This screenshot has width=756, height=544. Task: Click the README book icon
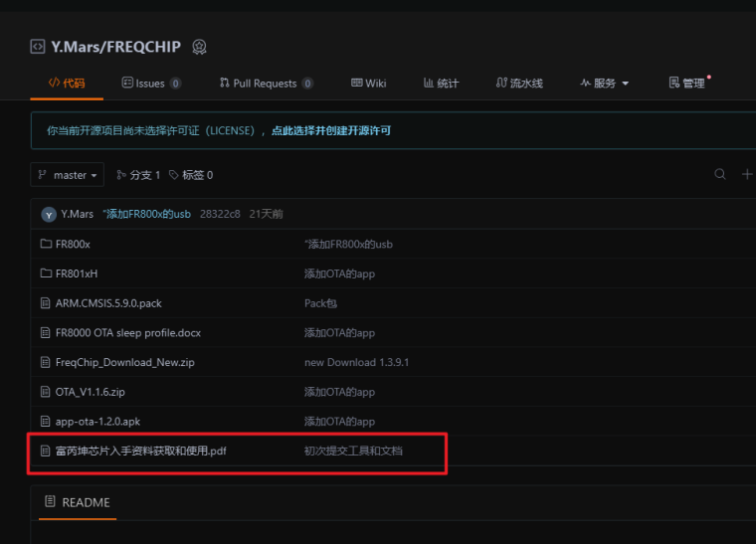[50, 502]
